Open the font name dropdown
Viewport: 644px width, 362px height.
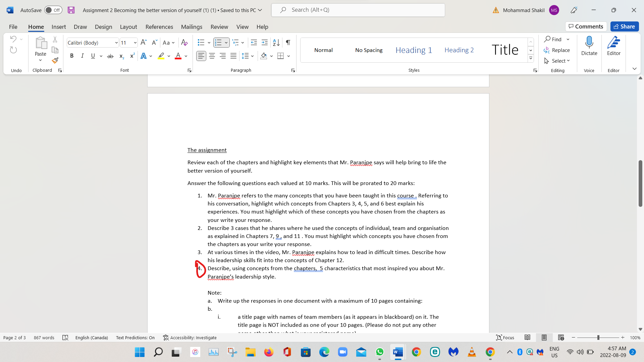[x=116, y=43]
